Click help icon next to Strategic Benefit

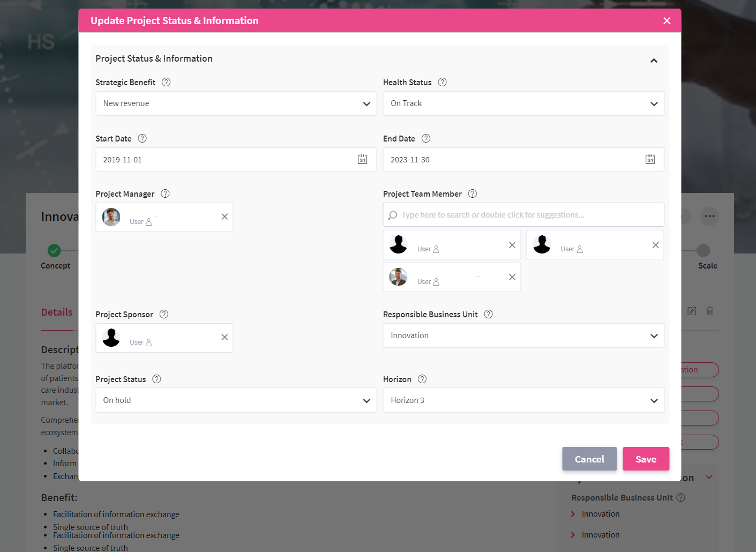click(166, 83)
